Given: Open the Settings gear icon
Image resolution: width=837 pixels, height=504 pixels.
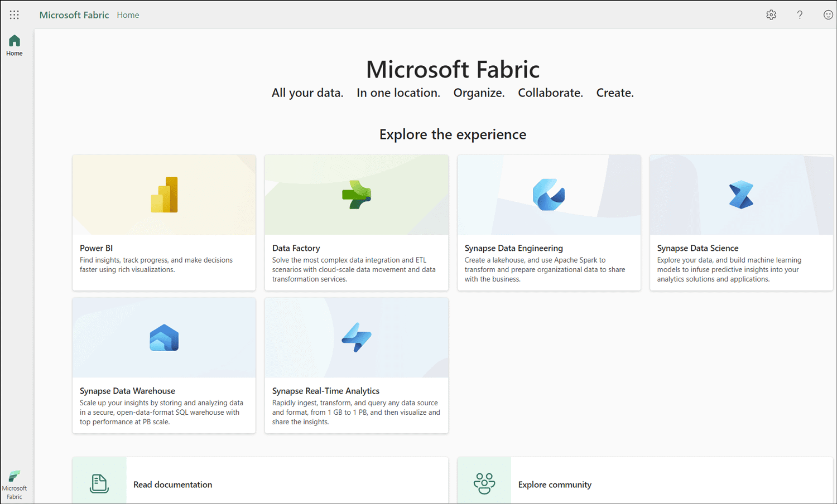Looking at the screenshot, I should pyautogui.click(x=771, y=15).
